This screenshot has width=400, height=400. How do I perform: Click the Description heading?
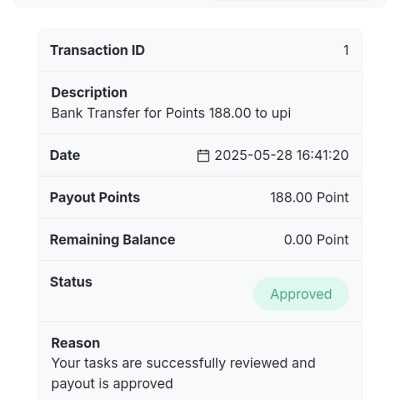tap(89, 92)
